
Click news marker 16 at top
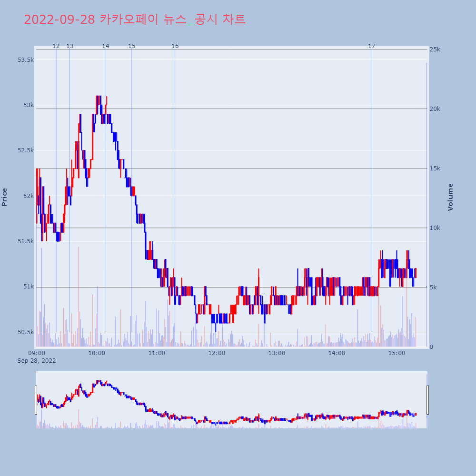click(175, 46)
